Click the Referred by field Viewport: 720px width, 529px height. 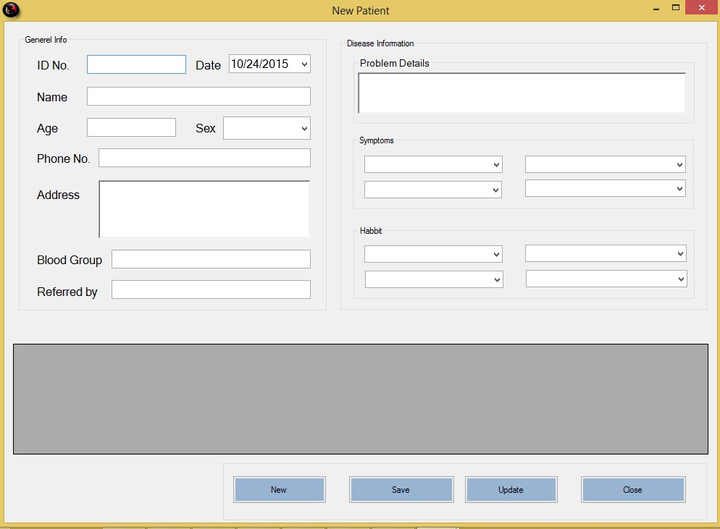[x=211, y=290]
